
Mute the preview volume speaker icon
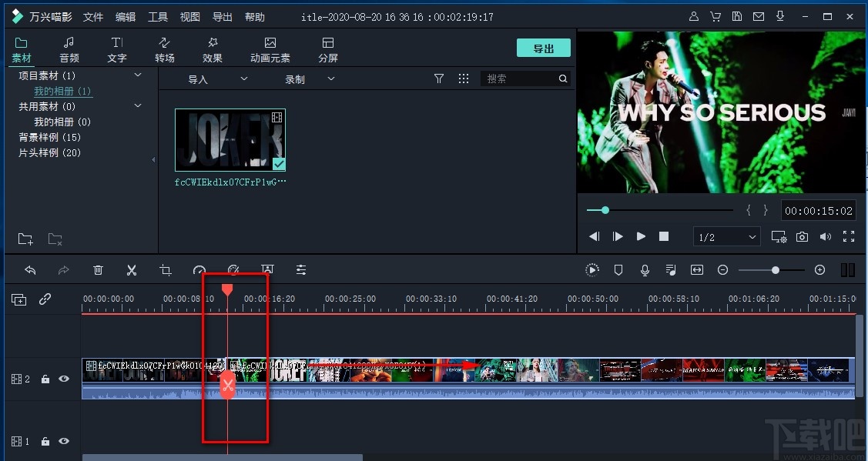(825, 236)
